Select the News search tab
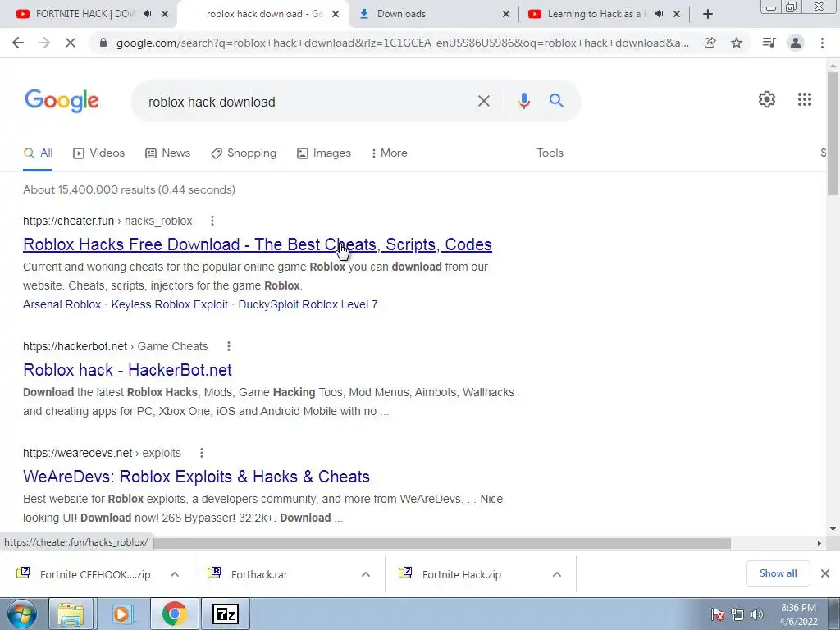This screenshot has width=840, height=630. click(167, 153)
